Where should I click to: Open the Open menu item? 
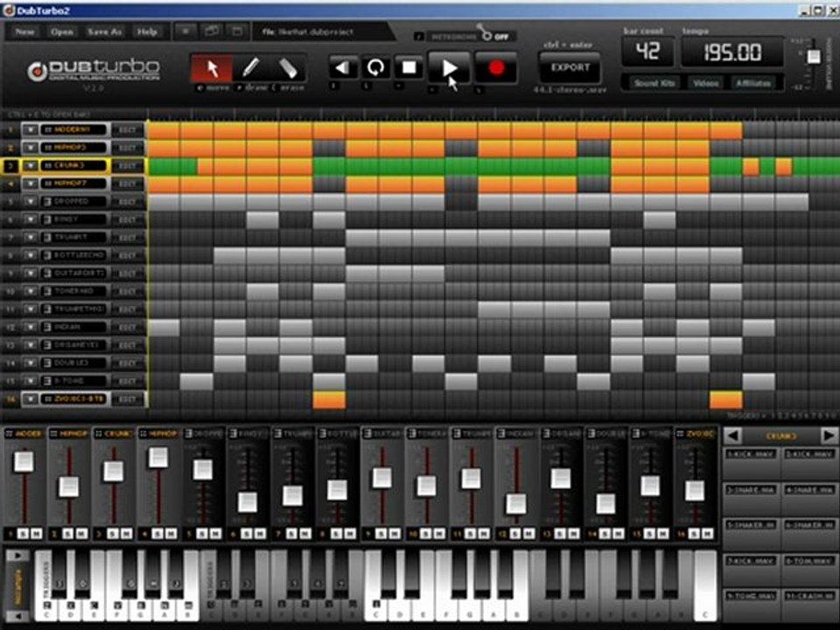coord(62,31)
